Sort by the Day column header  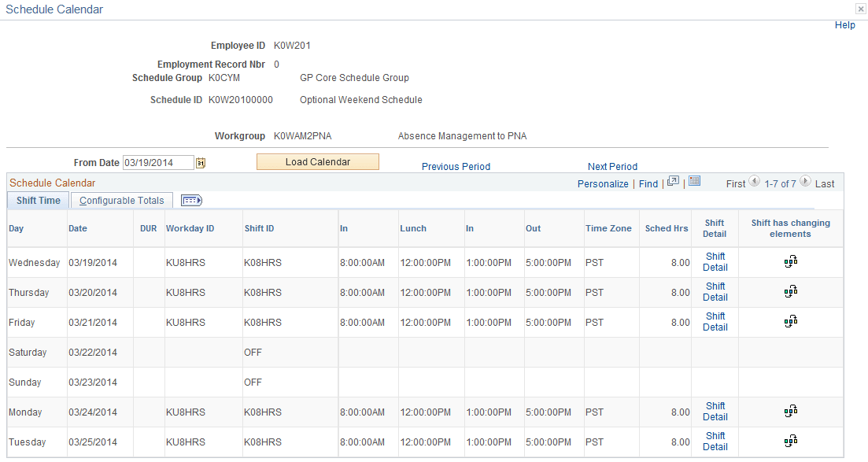point(16,228)
